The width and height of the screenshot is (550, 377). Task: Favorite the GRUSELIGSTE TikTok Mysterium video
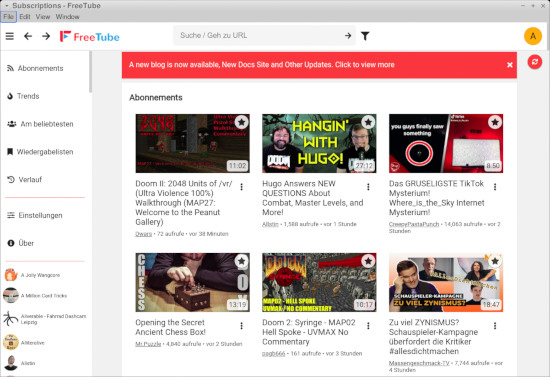[495, 122]
